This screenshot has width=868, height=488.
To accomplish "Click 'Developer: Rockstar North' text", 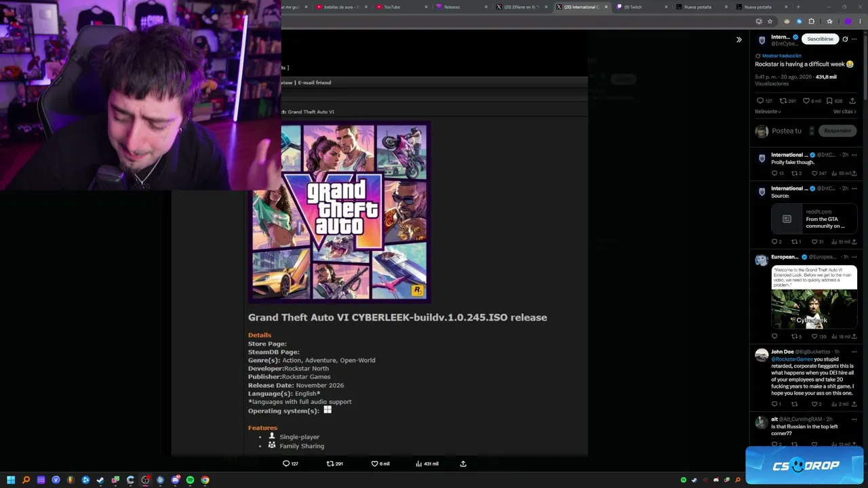I will click(x=289, y=368).
